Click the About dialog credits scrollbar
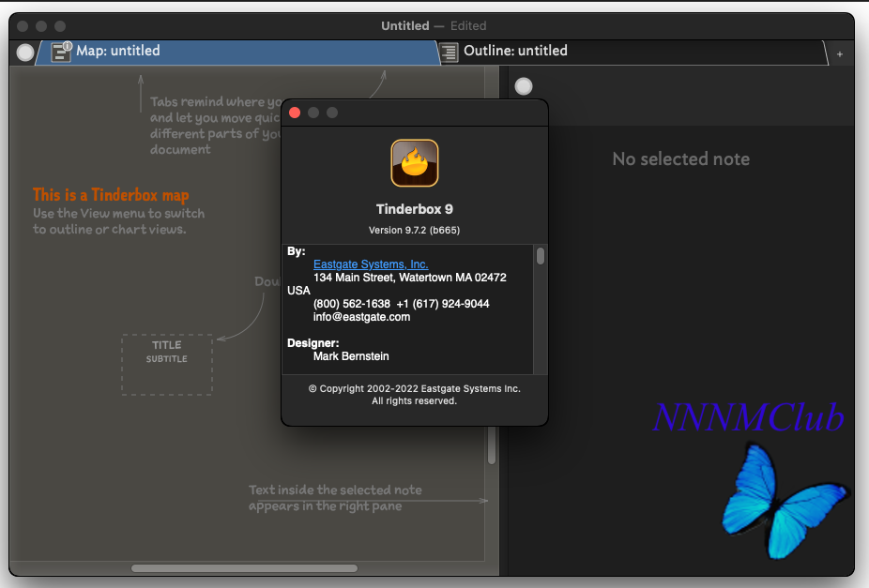869x588 pixels. [541, 256]
